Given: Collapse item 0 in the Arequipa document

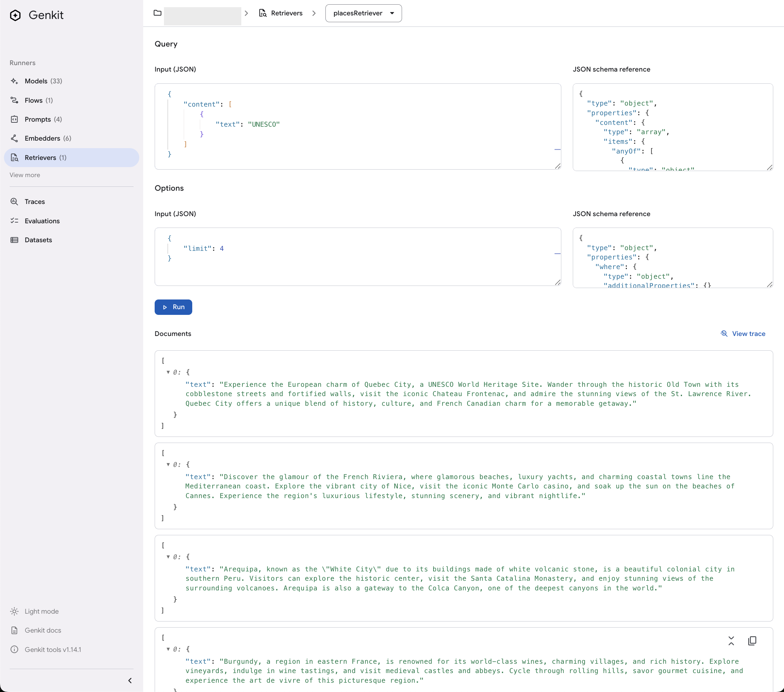Looking at the screenshot, I should pyautogui.click(x=168, y=557).
